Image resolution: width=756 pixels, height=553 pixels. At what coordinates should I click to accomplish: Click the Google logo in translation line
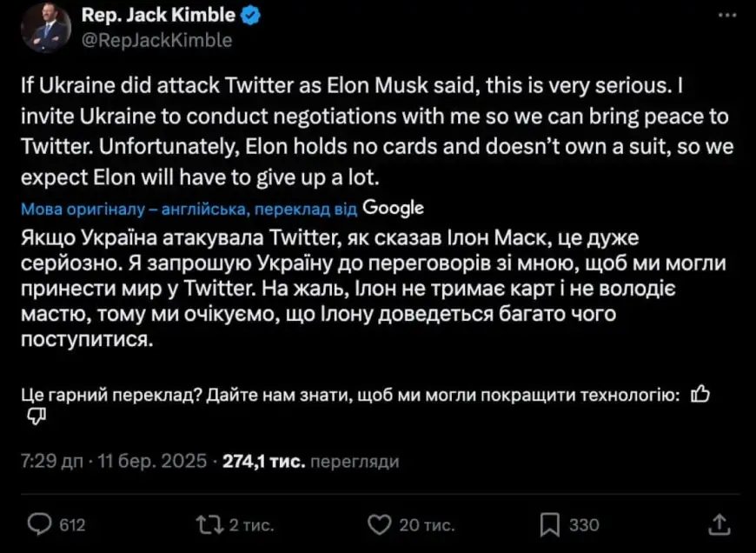394,208
